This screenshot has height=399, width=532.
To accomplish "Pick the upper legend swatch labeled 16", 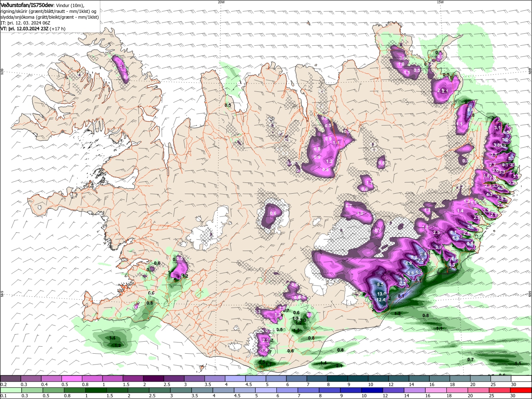I will pyautogui.click(x=440, y=378).
